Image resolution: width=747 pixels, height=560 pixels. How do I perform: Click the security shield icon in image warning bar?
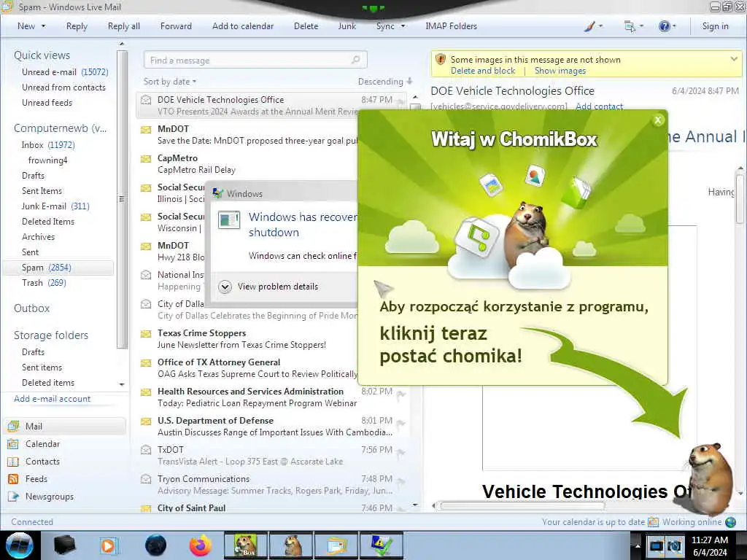[x=441, y=60]
